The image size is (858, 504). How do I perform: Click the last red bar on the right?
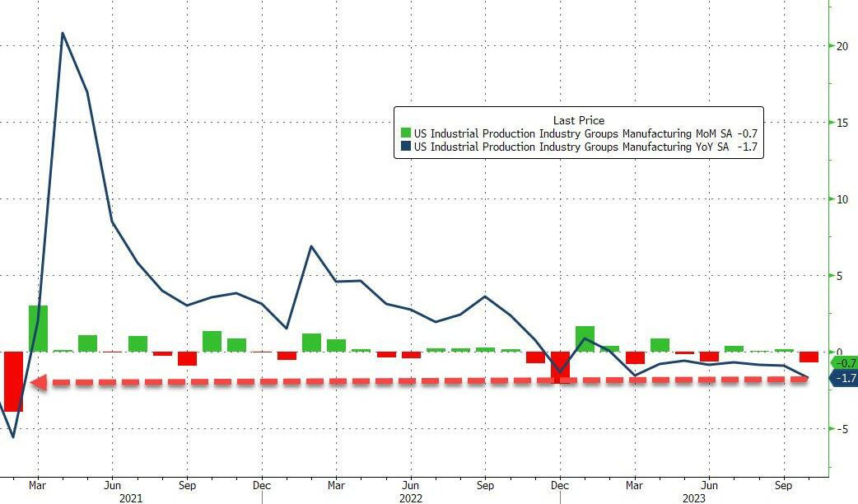click(x=809, y=357)
